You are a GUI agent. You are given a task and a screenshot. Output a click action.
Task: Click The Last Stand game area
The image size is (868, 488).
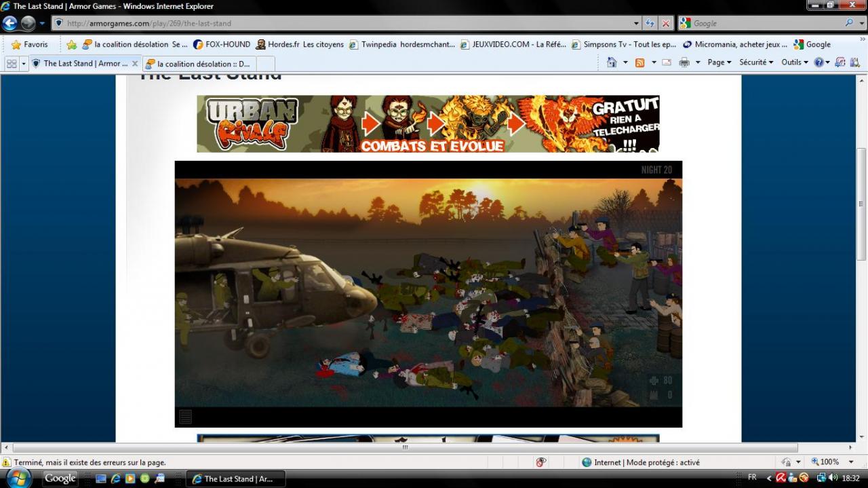coord(428,294)
